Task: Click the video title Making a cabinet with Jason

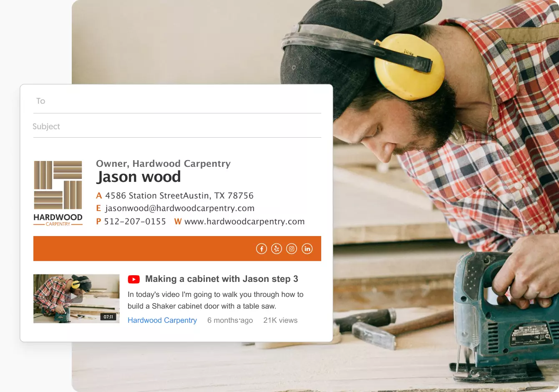Action: click(221, 279)
